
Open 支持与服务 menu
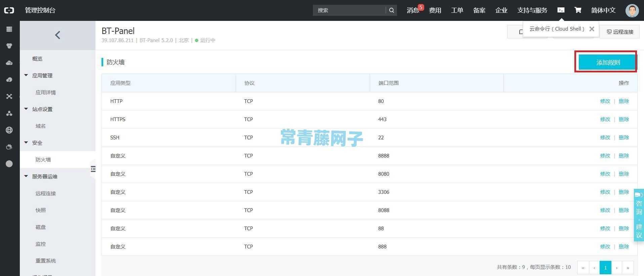532,10
